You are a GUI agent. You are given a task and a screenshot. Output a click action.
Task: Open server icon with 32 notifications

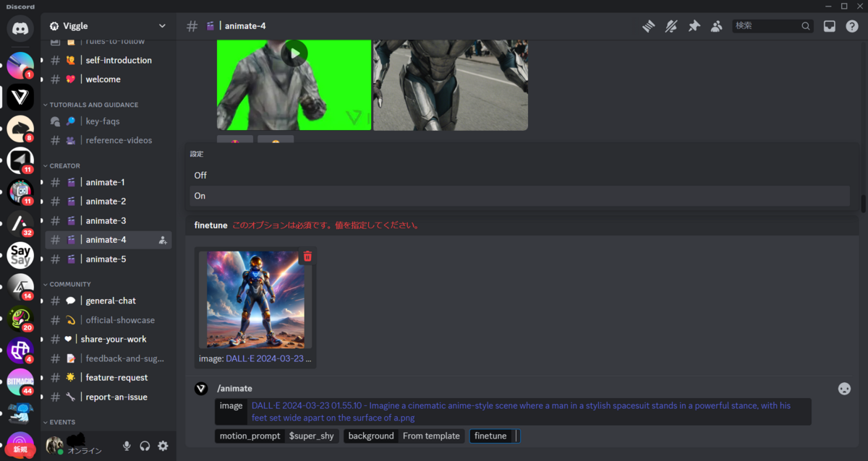(x=20, y=224)
